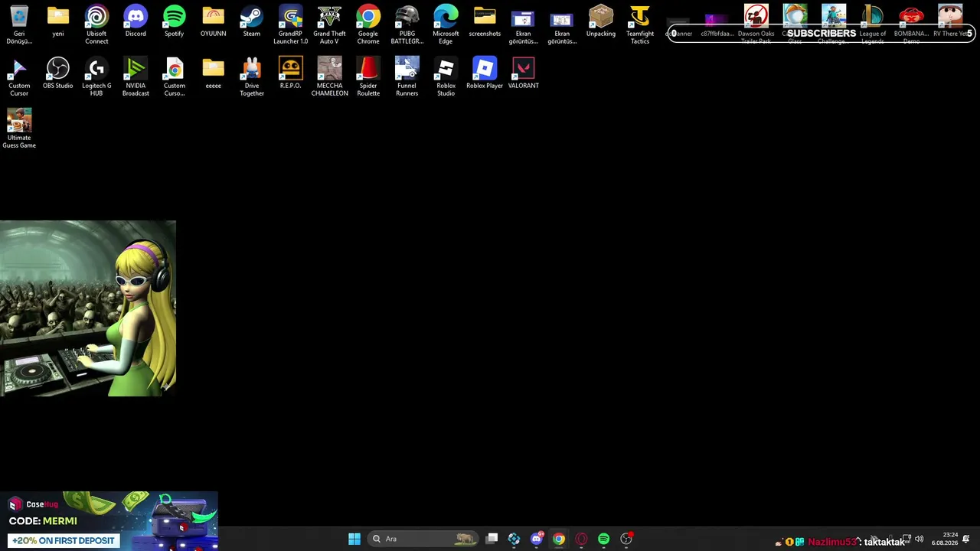Open the OYUUNN folder

tap(213, 21)
